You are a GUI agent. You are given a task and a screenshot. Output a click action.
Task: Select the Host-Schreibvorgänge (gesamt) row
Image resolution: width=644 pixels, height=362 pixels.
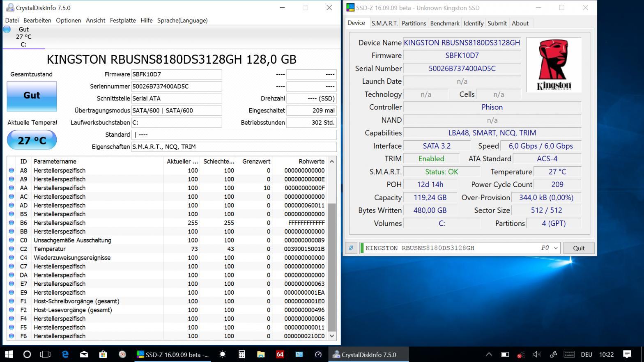[x=167, y=301]
